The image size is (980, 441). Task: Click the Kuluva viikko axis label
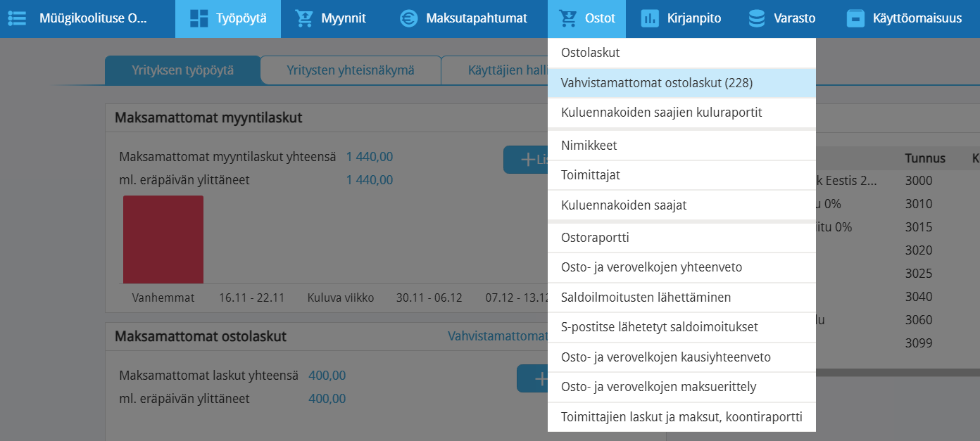[x=341, y=298]
